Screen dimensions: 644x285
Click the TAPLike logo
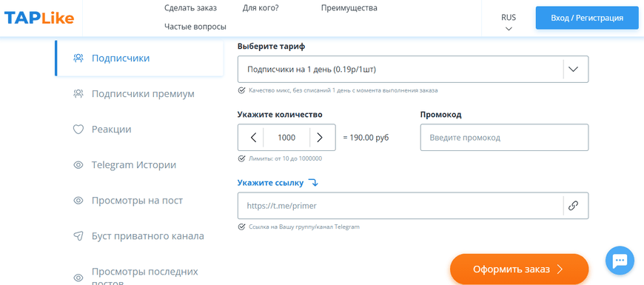[39, 18]
